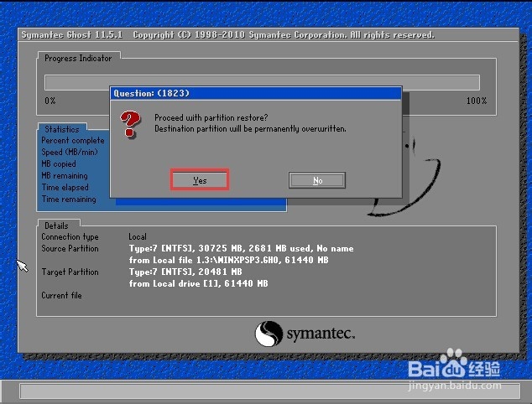Click the "MB remaining" statistic
Image resolution: width=532 pixels, height=404 pixels.
65,175
